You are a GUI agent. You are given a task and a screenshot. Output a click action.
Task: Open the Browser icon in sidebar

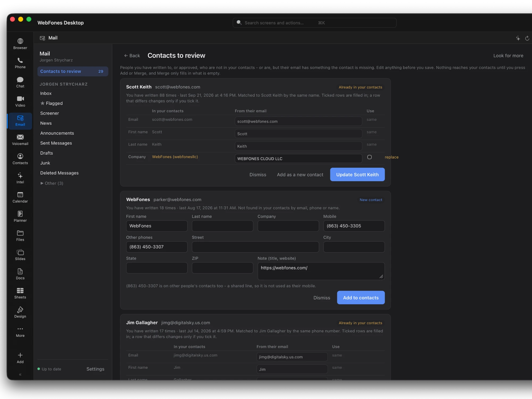pos(20,41)
